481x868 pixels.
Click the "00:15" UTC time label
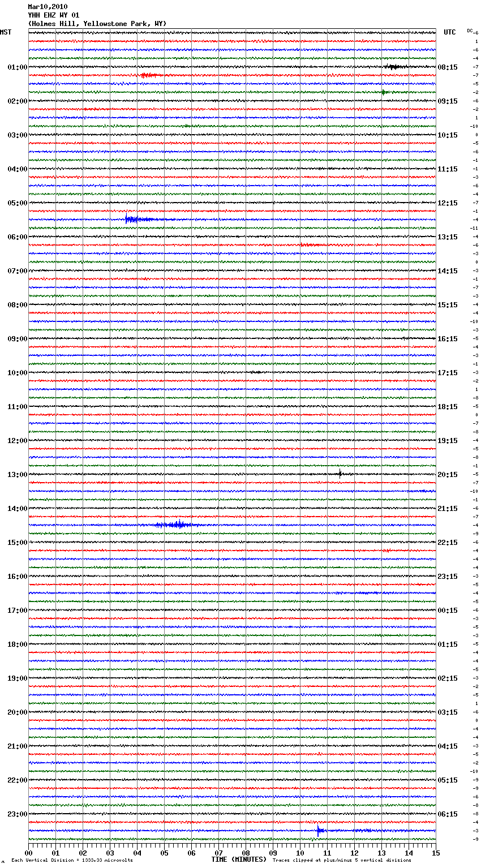pyautogui.click(x=448, y=611)
